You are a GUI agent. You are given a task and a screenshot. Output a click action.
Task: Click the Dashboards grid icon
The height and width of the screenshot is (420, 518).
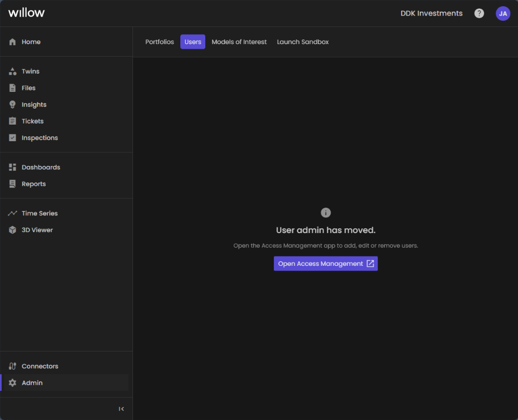pos(12,167)
